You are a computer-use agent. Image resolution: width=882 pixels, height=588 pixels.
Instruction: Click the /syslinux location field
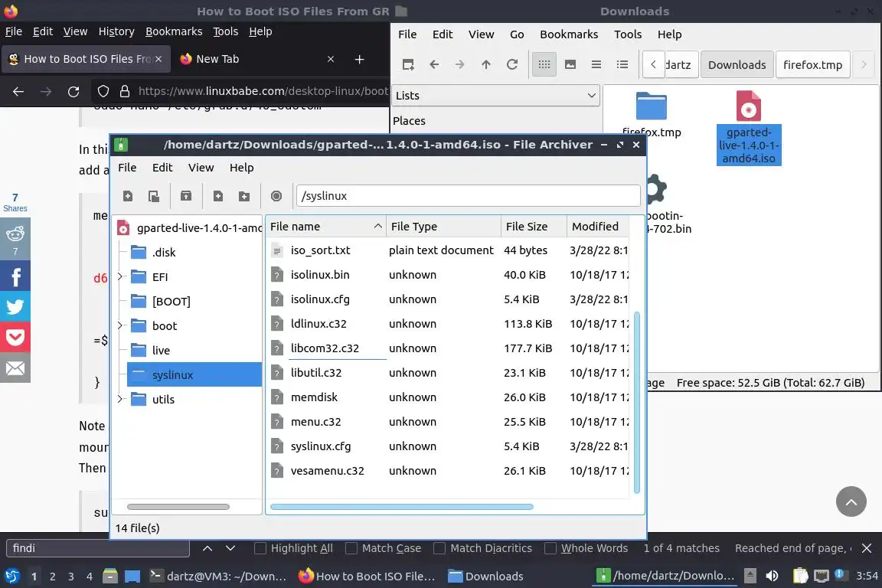[468, 196]
